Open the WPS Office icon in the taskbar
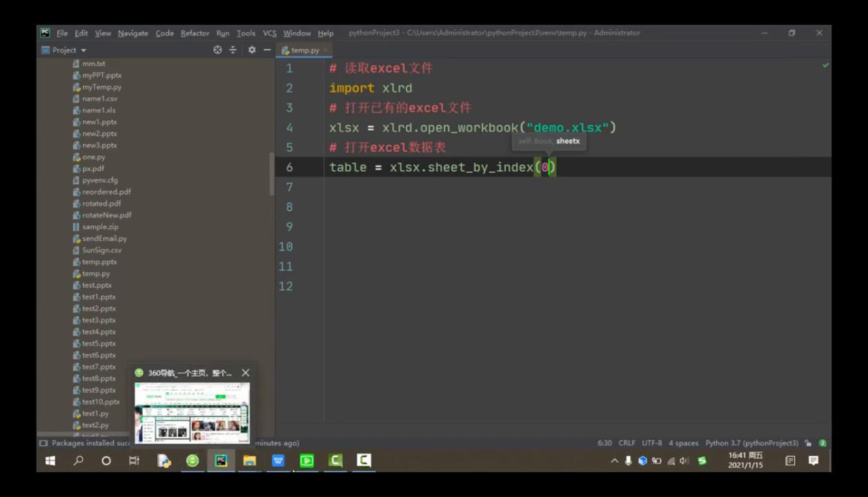Viewport: 868px width, 497px height. coord(278,460)
